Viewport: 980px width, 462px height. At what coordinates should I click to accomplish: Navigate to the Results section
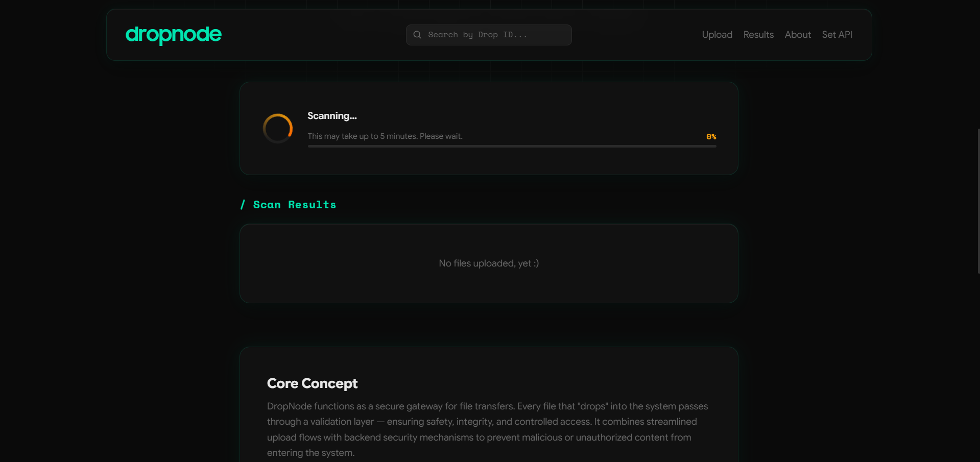point(758,34)
